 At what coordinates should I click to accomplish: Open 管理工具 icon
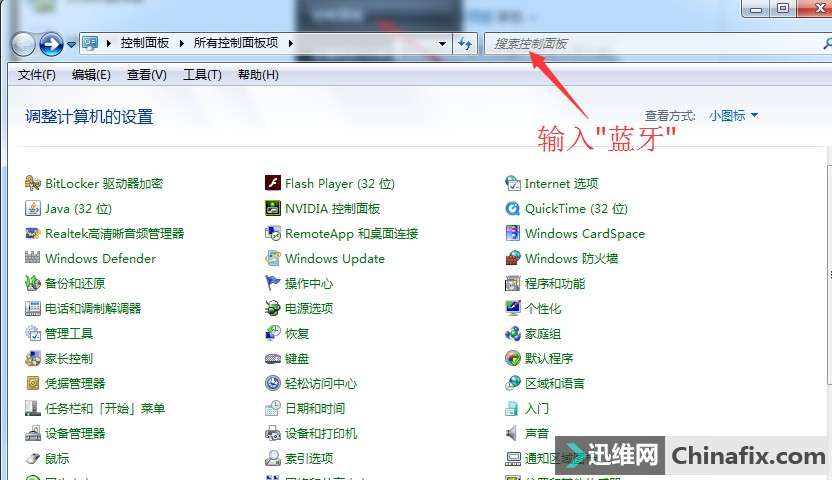32,334
